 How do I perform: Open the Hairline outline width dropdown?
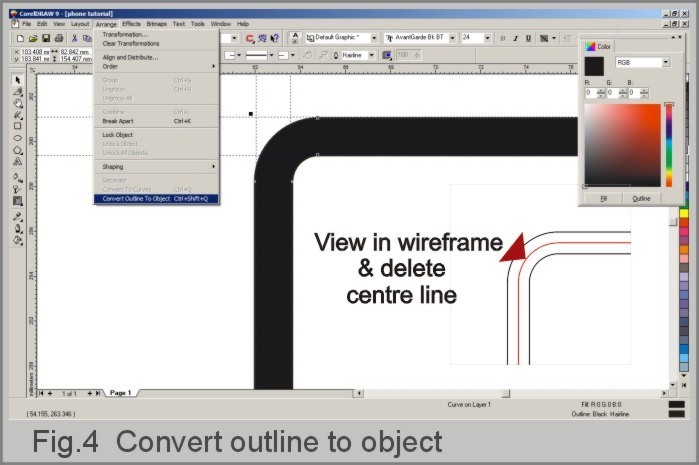[x=371, y=55]
